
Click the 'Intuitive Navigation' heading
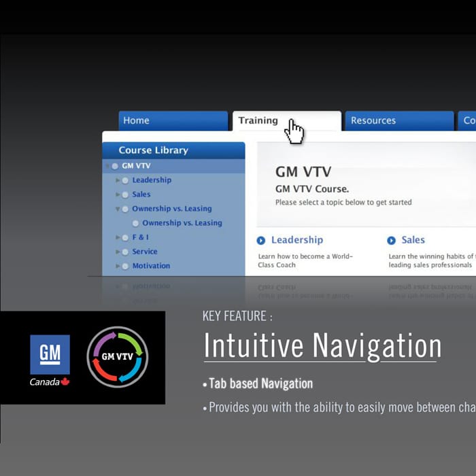(322, 345)
